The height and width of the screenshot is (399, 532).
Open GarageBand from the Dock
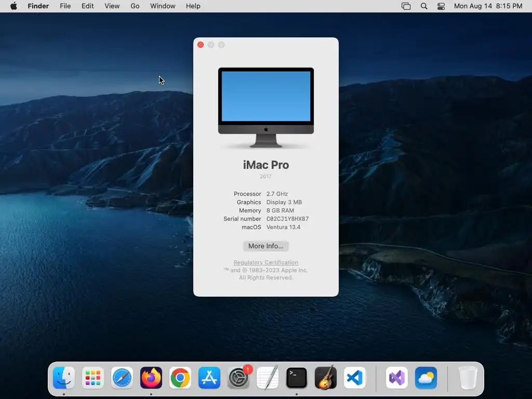(326, 378)
